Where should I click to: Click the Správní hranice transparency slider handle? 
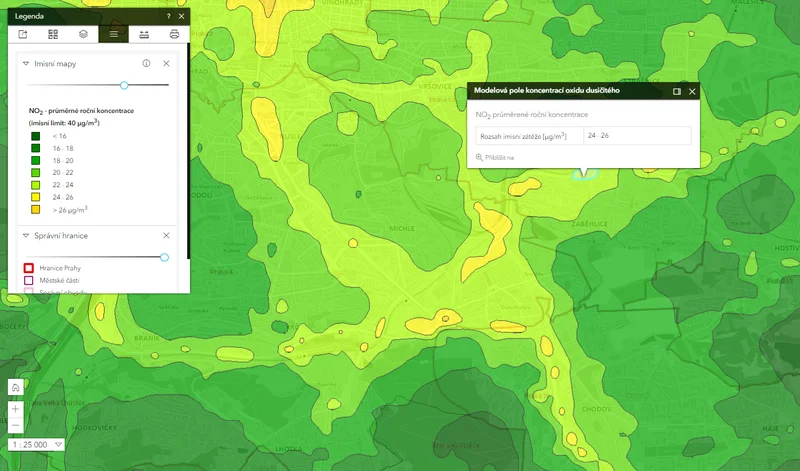164,257
